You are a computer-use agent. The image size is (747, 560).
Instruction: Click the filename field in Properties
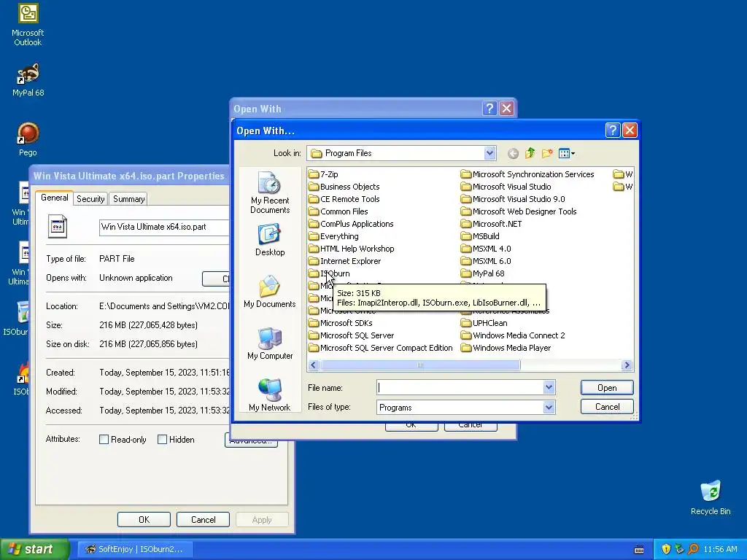point(164,227)
